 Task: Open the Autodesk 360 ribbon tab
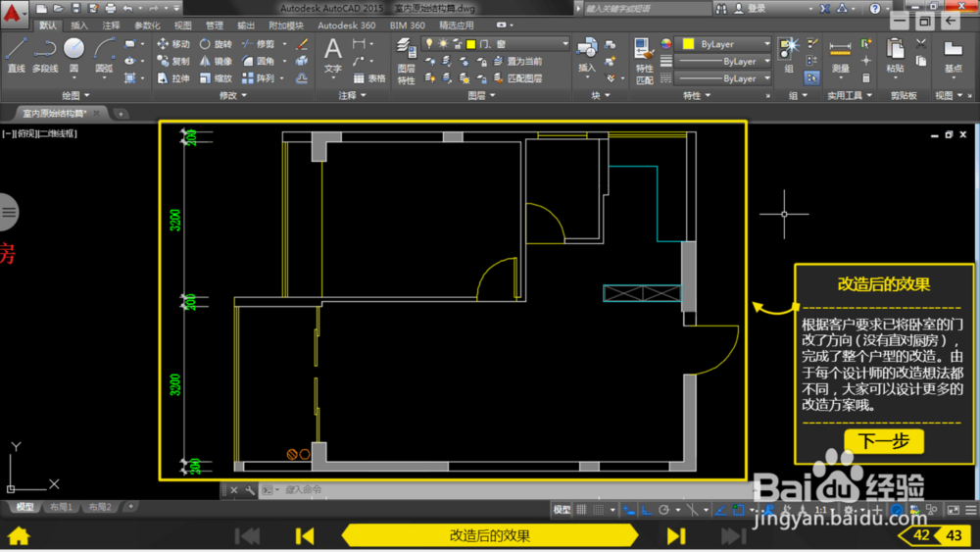[346, 25]
